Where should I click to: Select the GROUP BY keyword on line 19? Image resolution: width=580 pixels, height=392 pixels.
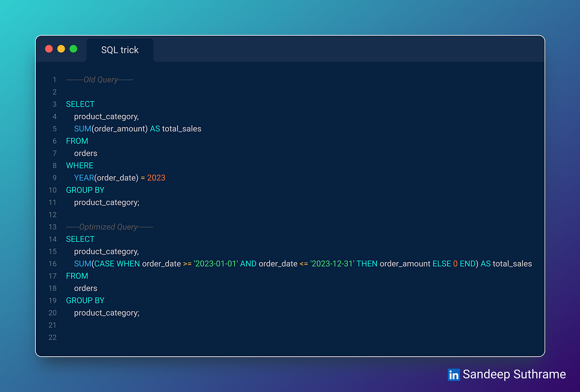(85, 300)
